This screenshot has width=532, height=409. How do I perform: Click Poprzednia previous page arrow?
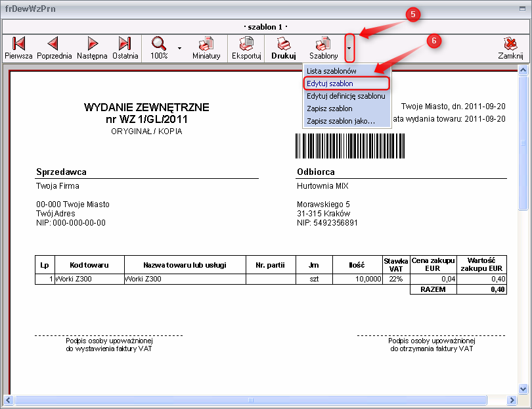click(x=54, y=47)
